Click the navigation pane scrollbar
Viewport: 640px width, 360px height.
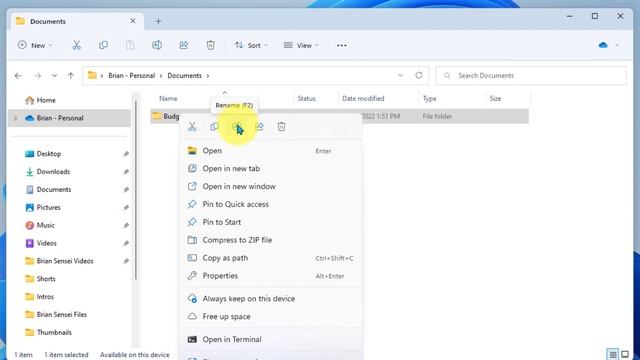[136, 190]
